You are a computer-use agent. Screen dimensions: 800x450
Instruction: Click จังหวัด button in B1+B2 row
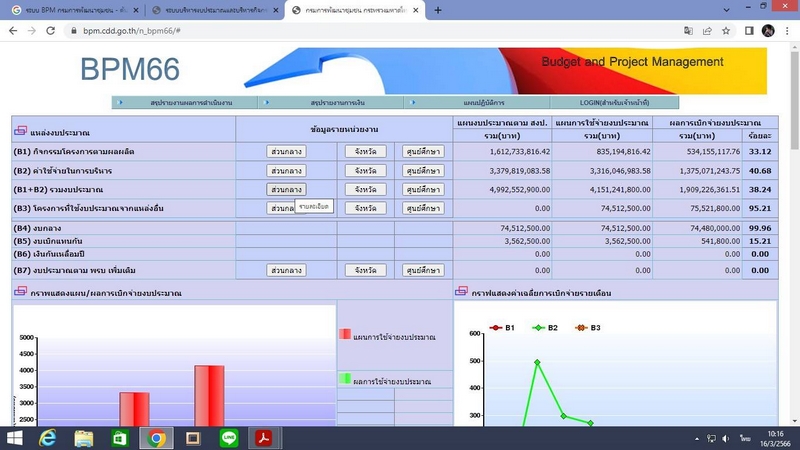pos(365,189)
